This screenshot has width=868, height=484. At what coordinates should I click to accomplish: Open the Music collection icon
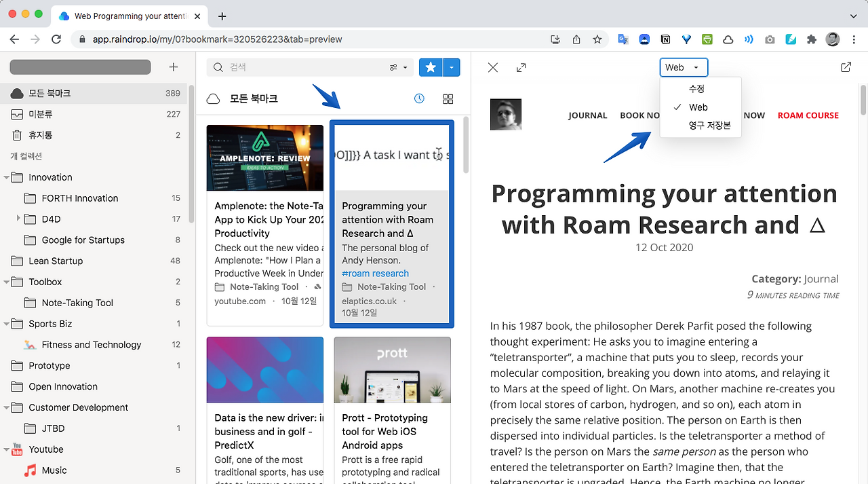[30, 470]
